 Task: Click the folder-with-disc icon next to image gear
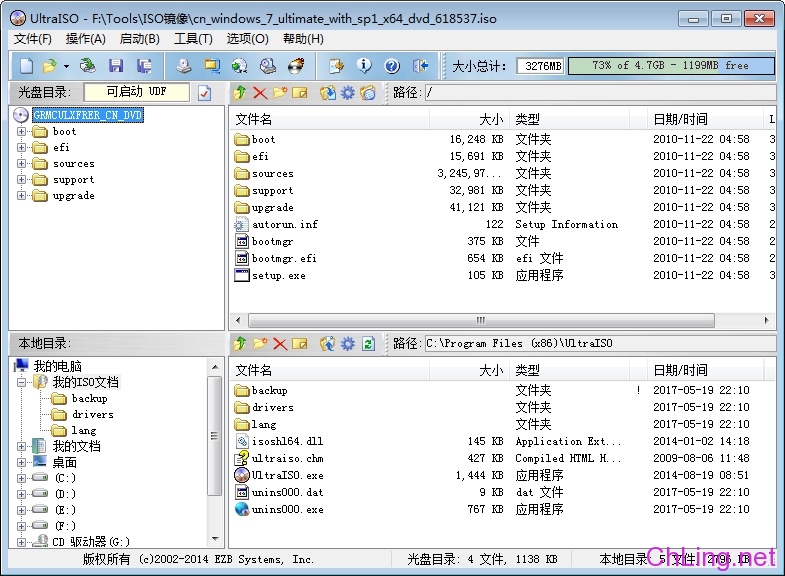[367, 93]
